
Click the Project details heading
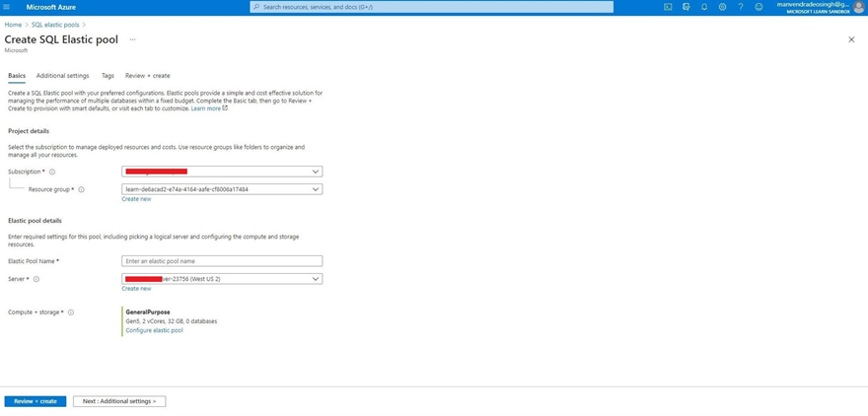click(29, 132)
